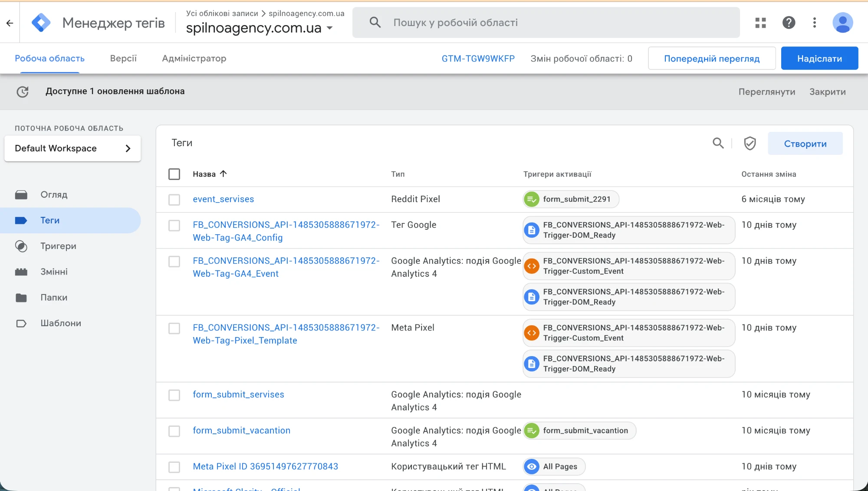Click Переглянути in the update banner

pos(767,92)
